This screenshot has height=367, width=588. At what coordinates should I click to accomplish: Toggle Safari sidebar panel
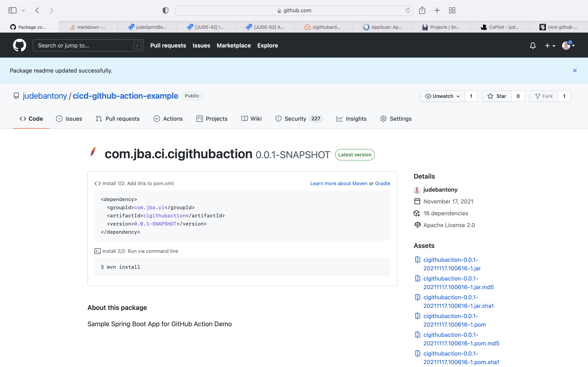click(x=12, y=10)
